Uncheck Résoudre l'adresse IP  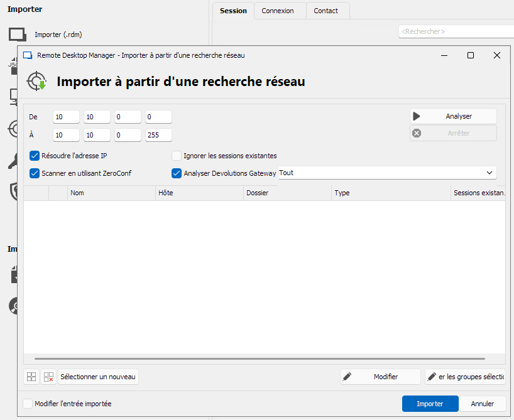pyautogui.click(x=35, y=156)
